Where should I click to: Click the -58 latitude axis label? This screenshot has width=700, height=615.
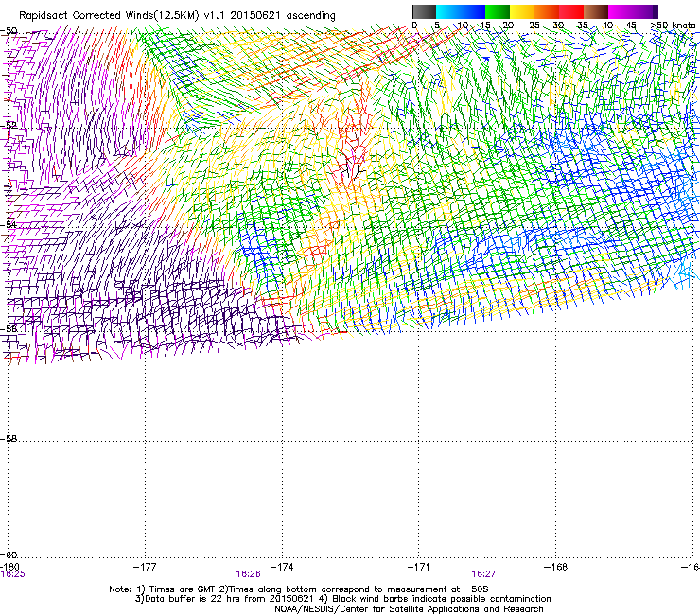pyautogui.click(x=9, y=439)
